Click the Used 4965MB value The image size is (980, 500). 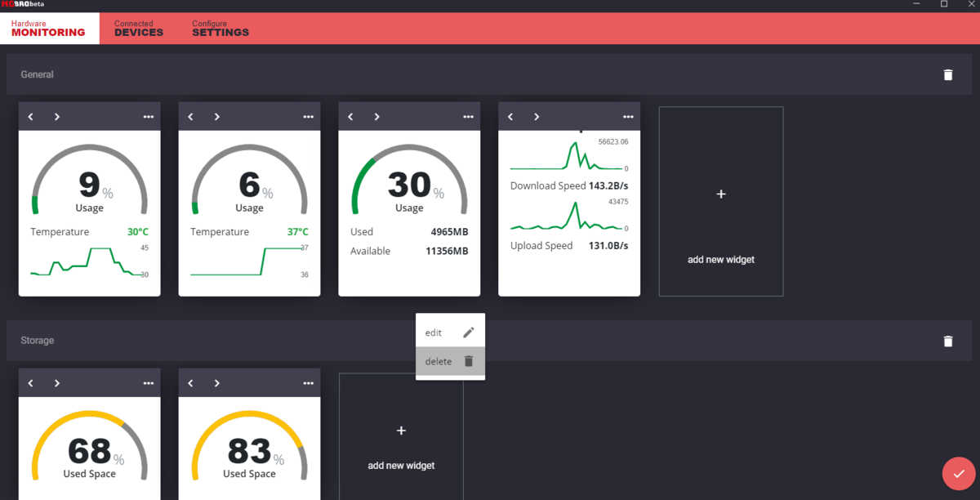tap(450, 232)
